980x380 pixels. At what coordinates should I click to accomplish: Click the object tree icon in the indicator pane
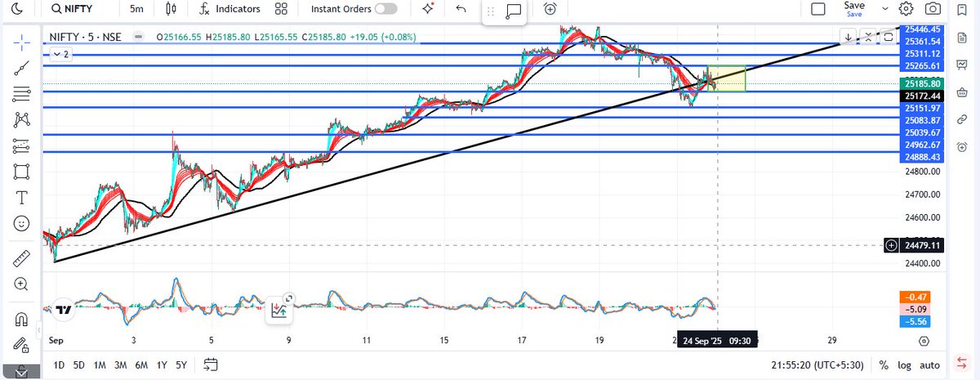tap(281, 309)
